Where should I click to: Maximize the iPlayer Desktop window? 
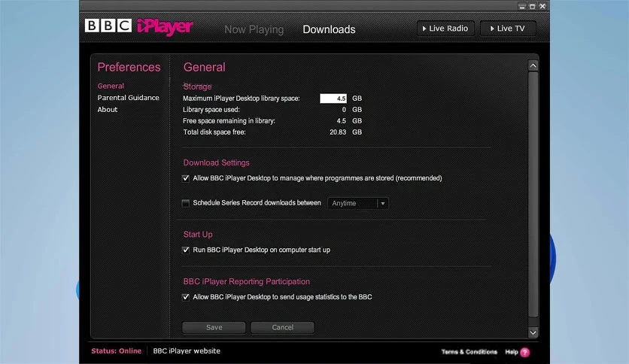(x=533, y=7)
